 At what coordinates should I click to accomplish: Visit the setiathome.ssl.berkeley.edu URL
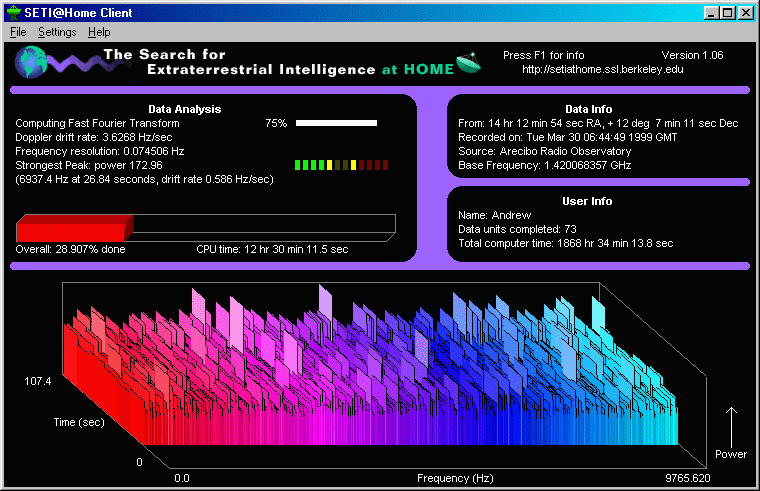click(603, 69)
